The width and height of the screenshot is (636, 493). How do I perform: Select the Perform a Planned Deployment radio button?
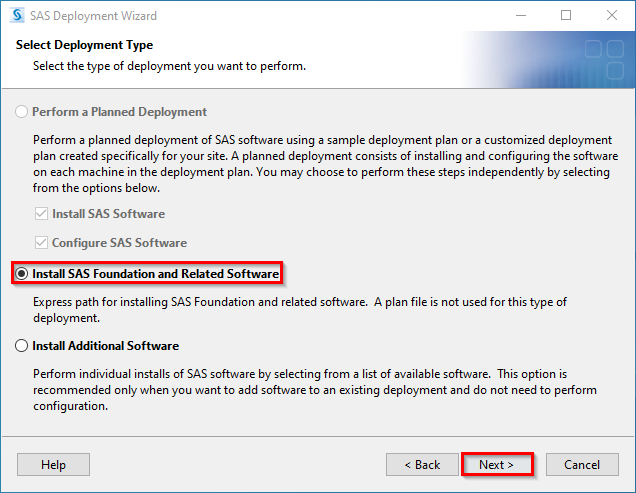(21, 112)
